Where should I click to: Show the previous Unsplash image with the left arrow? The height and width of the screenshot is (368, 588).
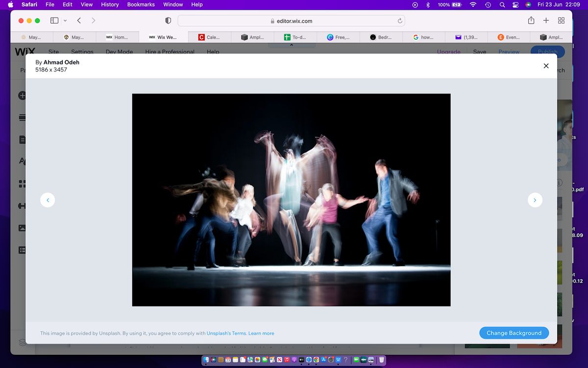48,200
